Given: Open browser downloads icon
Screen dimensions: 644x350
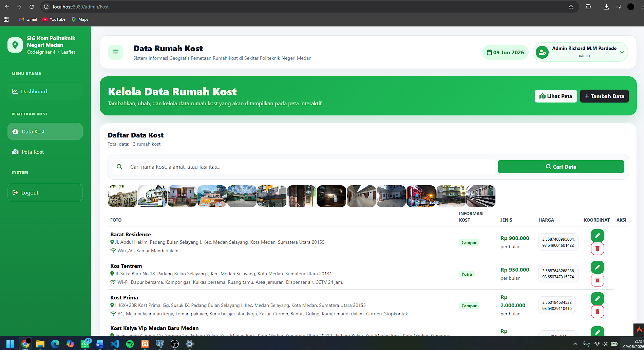Looking at the screenshot, I should tap(606, 7).
